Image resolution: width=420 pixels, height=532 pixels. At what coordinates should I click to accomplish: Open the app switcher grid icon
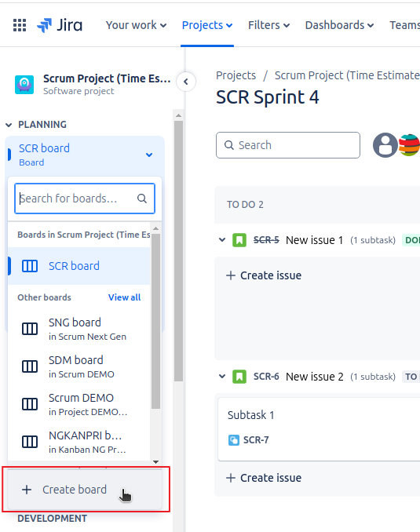[x=20, y=25]
